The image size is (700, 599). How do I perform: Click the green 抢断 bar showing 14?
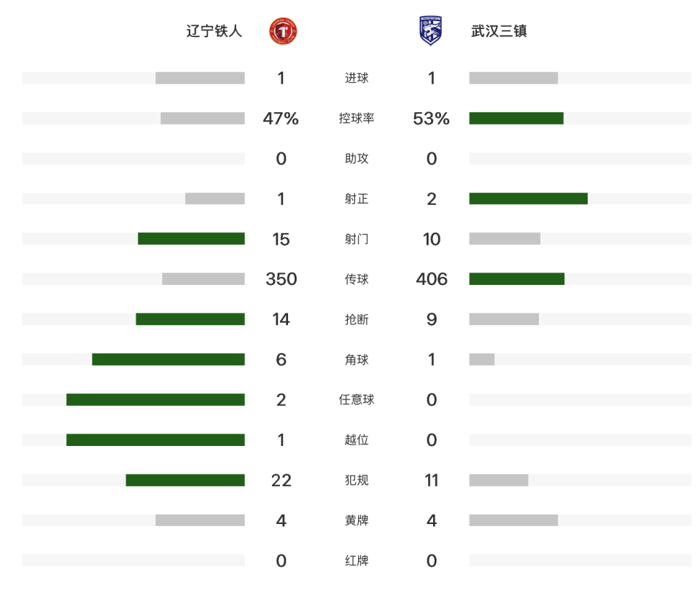click(x=190, y=319)
